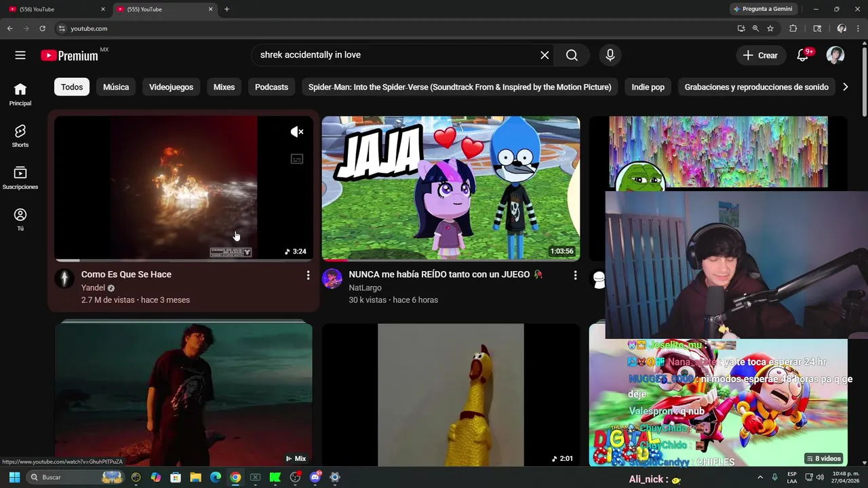The width and height of the screenshot is (868, 488).
Task: Select Grabaciones y reproducciones de sonido chip
Action: (x=757, y=87)
